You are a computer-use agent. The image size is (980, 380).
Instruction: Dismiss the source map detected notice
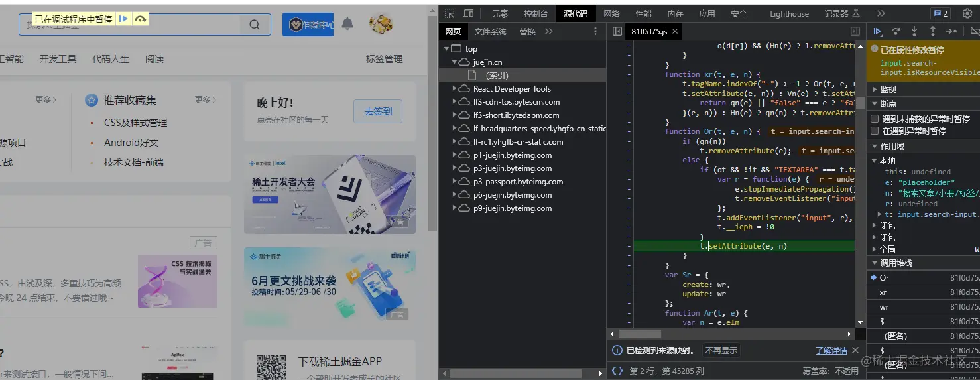point(855,350)
